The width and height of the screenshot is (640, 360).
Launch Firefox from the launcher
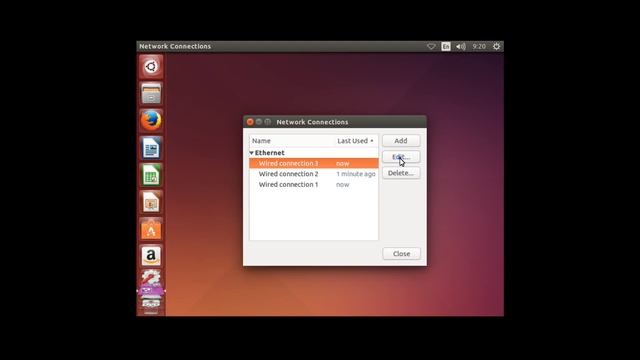click(x=151, y=120)
